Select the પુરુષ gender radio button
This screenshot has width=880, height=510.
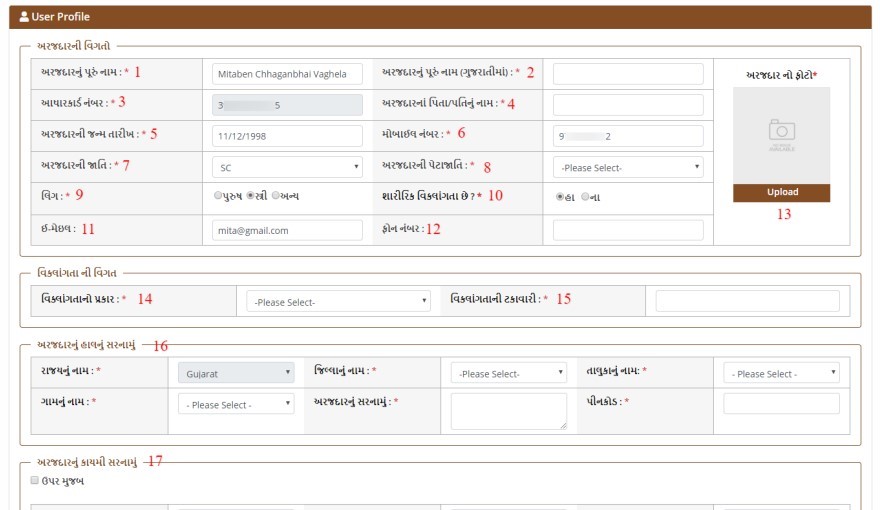218,196
